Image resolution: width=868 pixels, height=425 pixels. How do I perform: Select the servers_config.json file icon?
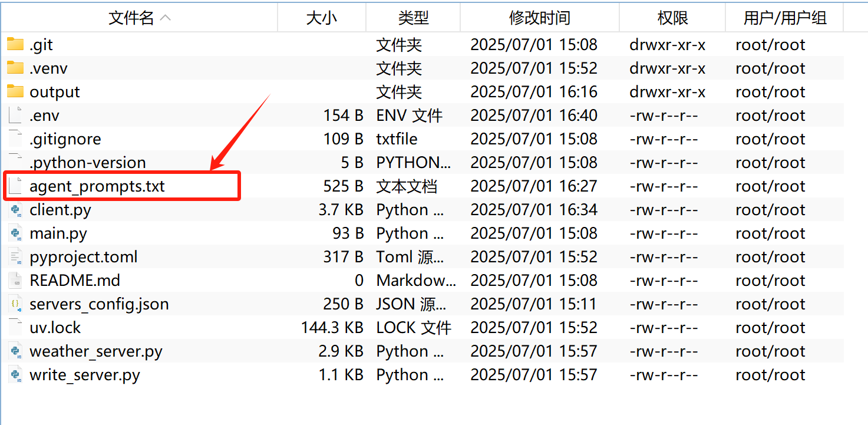pyautogui.click(x=16, y=304)
